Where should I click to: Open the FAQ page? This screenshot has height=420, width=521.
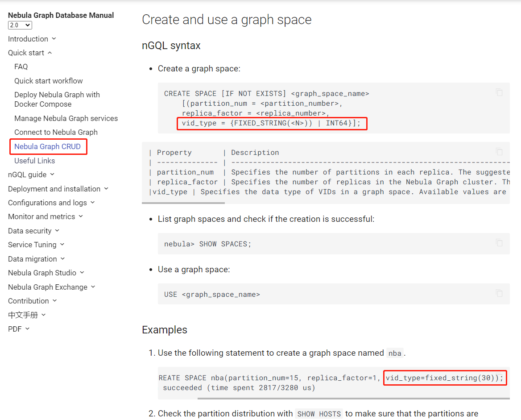point(21,66)
